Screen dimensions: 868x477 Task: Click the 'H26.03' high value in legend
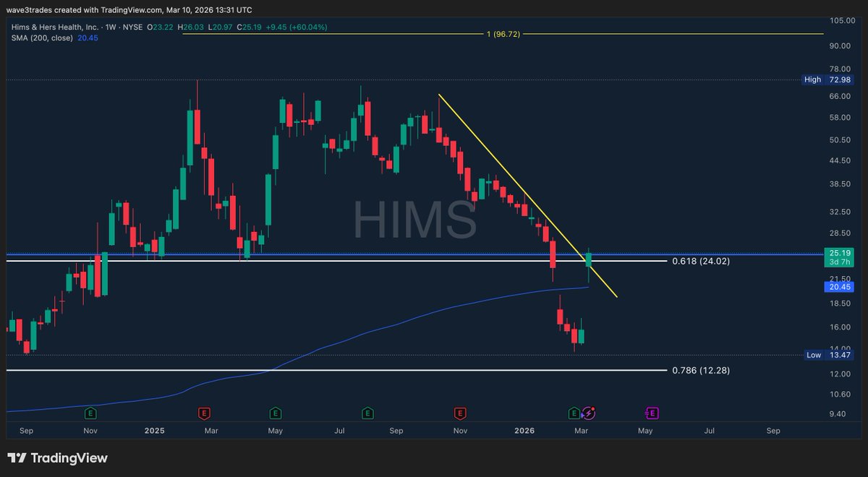point(192,27)
